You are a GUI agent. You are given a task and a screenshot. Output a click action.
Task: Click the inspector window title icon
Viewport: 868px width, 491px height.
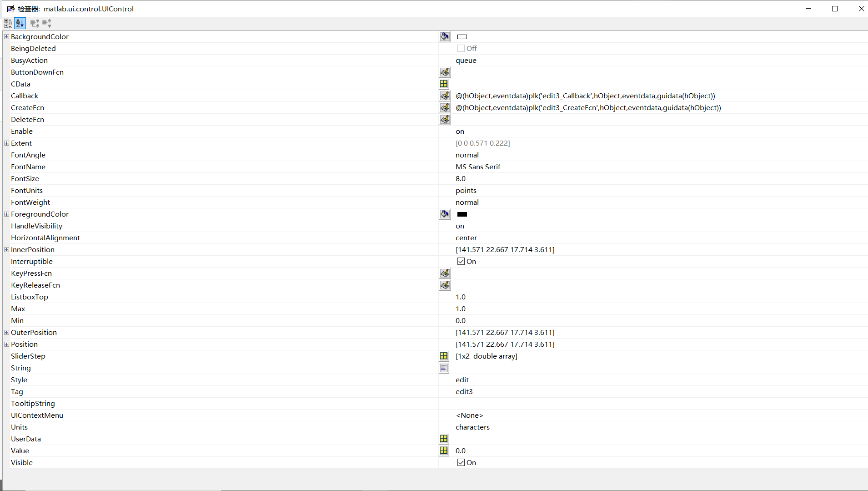tap(11, 9)
